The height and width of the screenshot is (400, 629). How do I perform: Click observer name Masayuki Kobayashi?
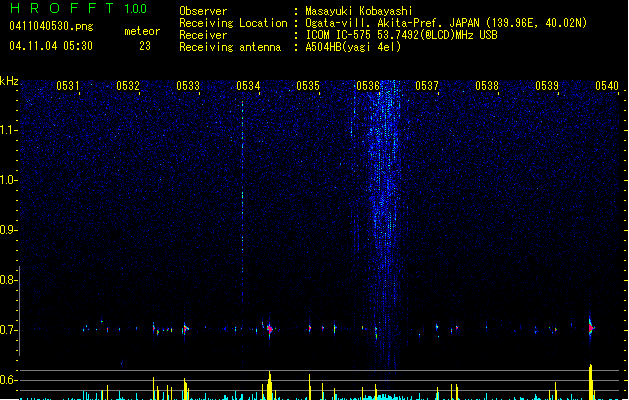359,11
